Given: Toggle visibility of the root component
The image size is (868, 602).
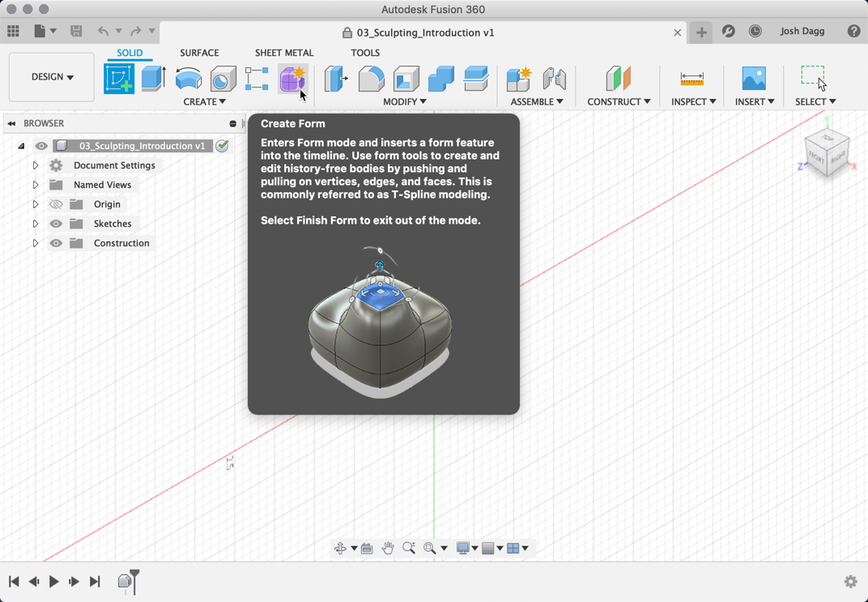Looking at the screenshot, I should click(41, 146).
